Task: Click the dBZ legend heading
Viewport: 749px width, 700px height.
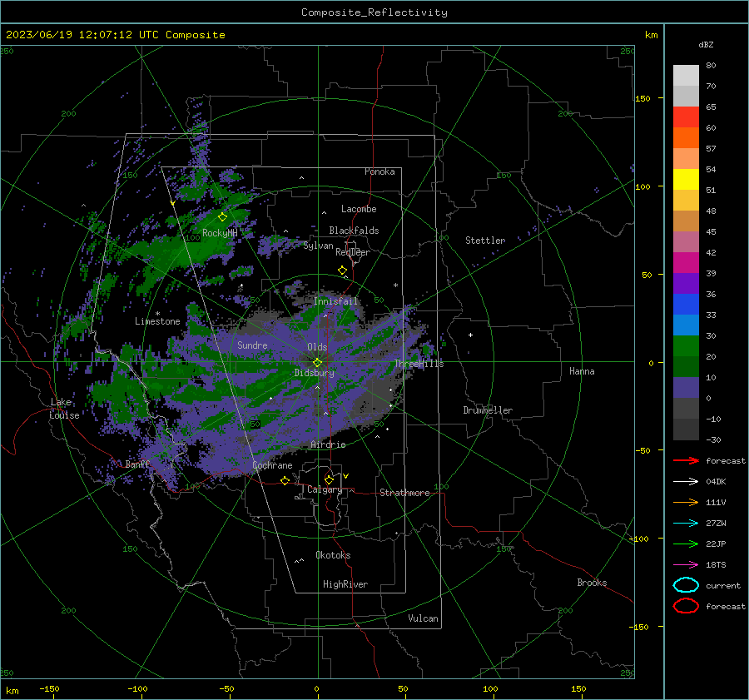Action: [706, 45]
